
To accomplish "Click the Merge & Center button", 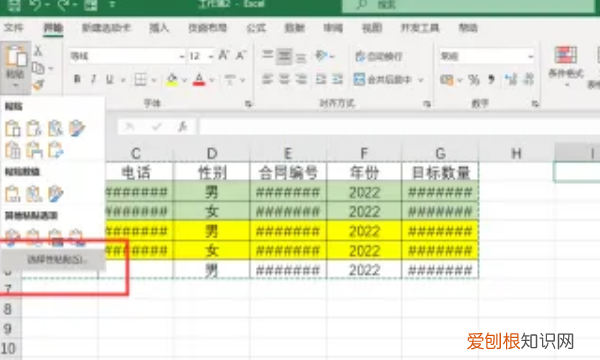I will coord(383,80).
